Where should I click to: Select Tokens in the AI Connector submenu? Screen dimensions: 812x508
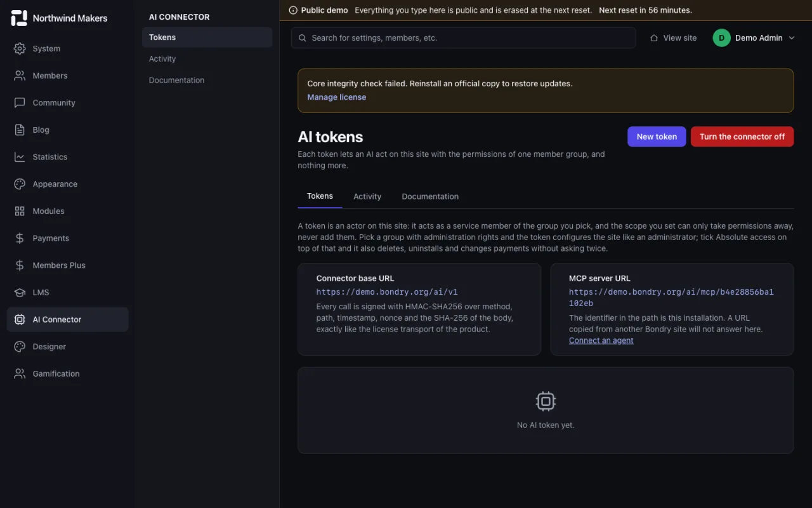(207, 37)
